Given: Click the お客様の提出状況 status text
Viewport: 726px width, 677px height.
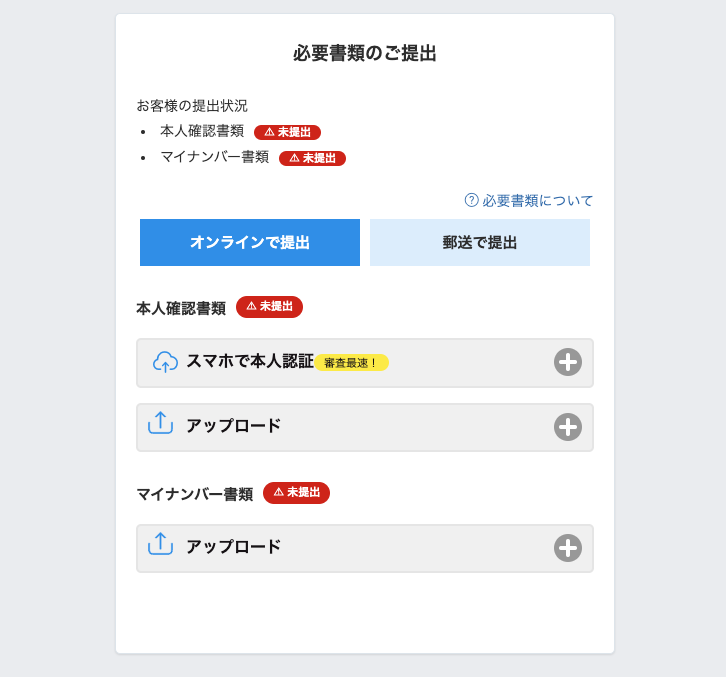Looking at the screenshot, I should point(192,106).
